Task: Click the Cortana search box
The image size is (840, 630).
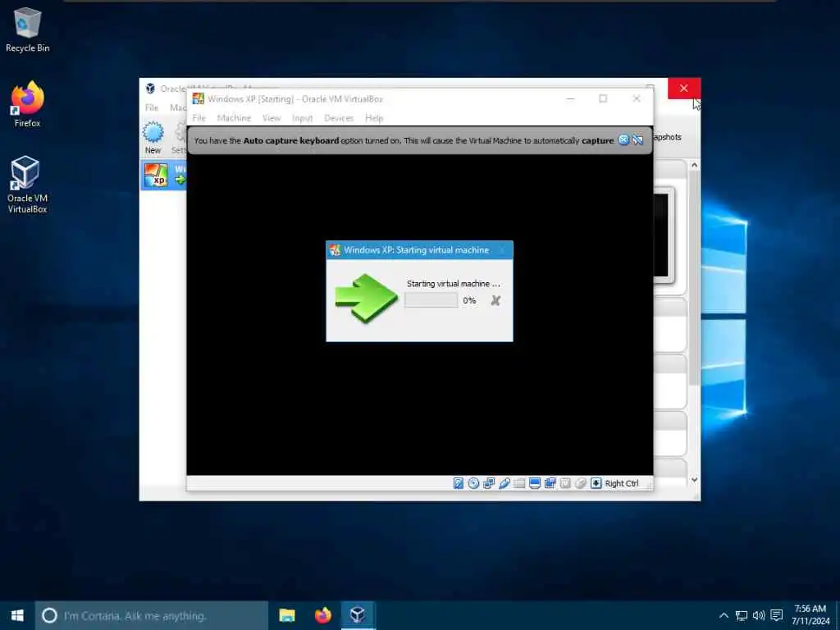Action: pos(152,615)
